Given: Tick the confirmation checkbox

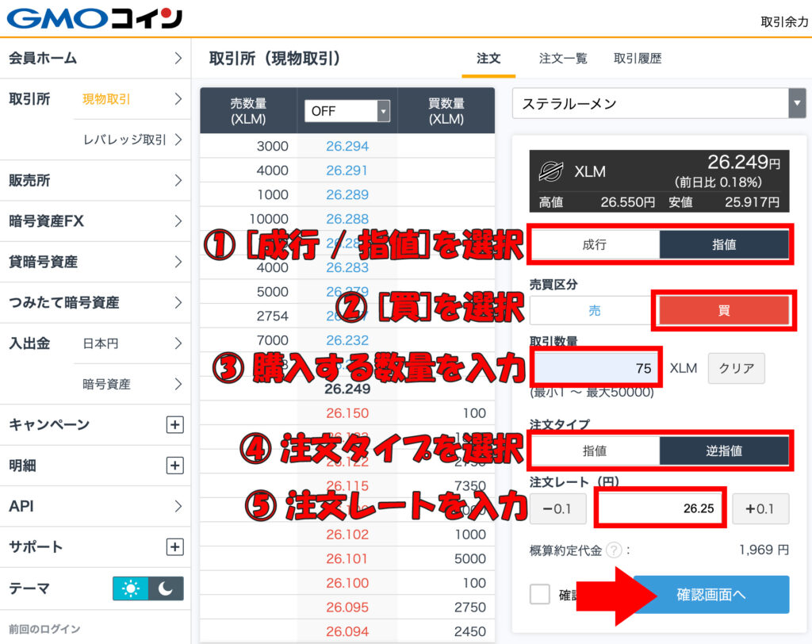Looking at the screenshot, I should click(539, 594).
